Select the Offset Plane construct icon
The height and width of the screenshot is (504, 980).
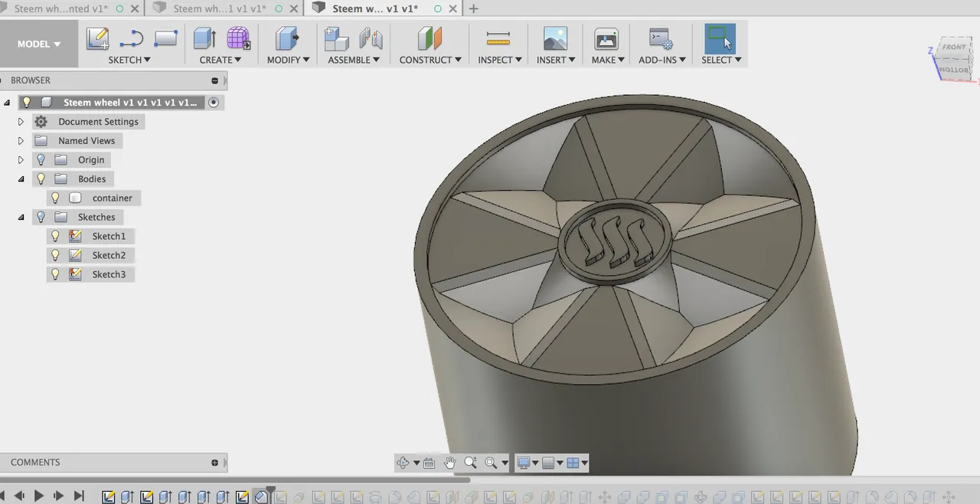coord(430,38)
